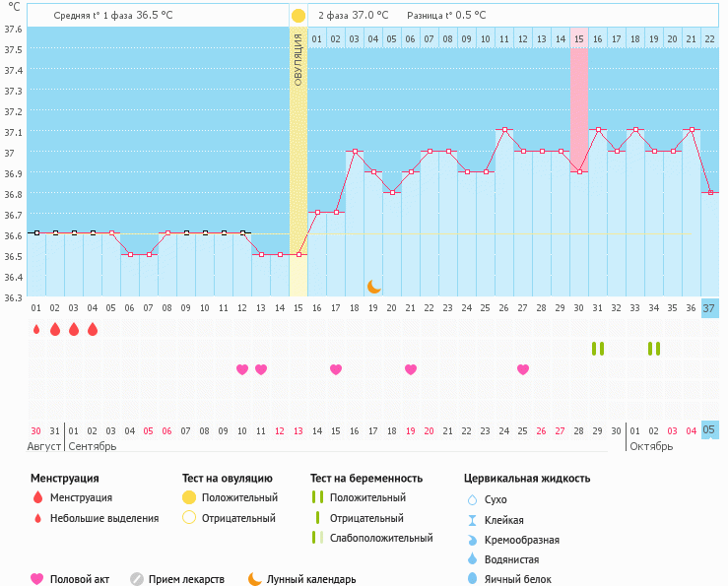This screenshot has height=586, width=728.
Task: Click the yellow ovulation circle above the chart
Action: (298, 16)
